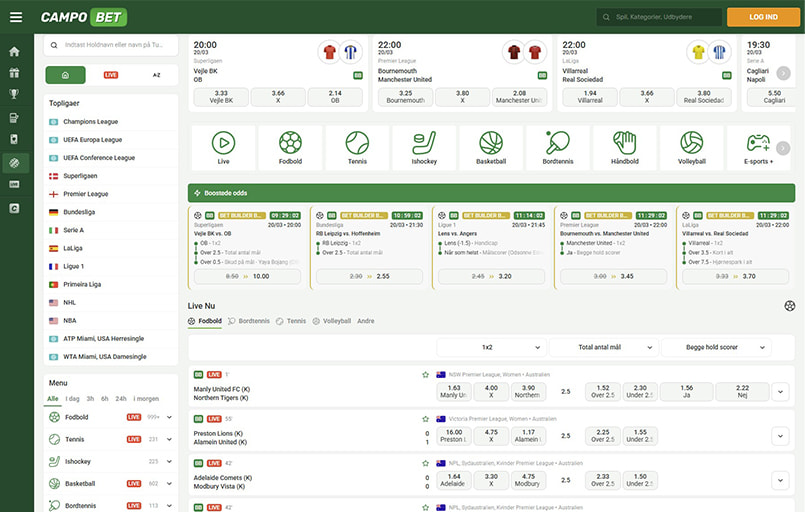Toggle the LIVE filter in the sidebar
The image size is (805, 512).
(111, 75)
